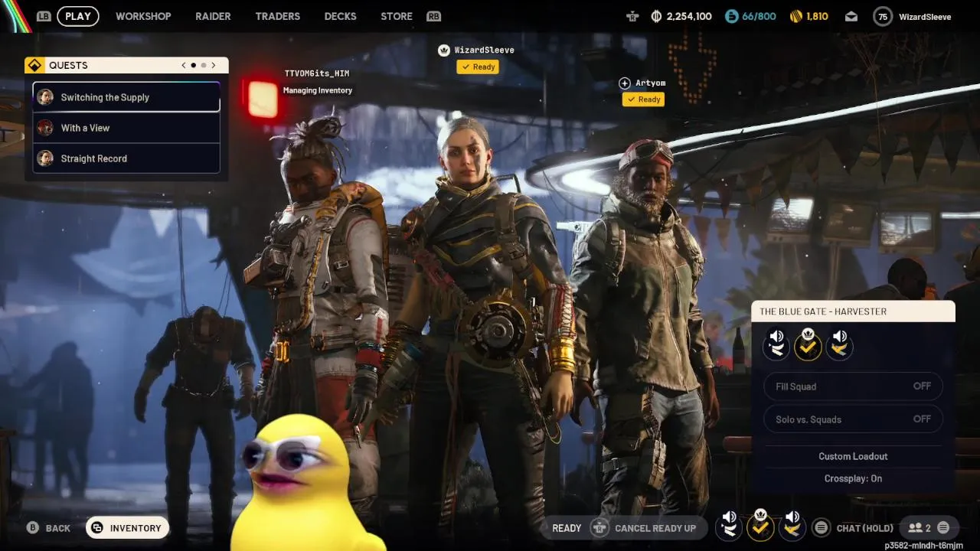Toggle Fill Squad option
The height and width of the screenshot is (551, 980).
click(853, 386)
